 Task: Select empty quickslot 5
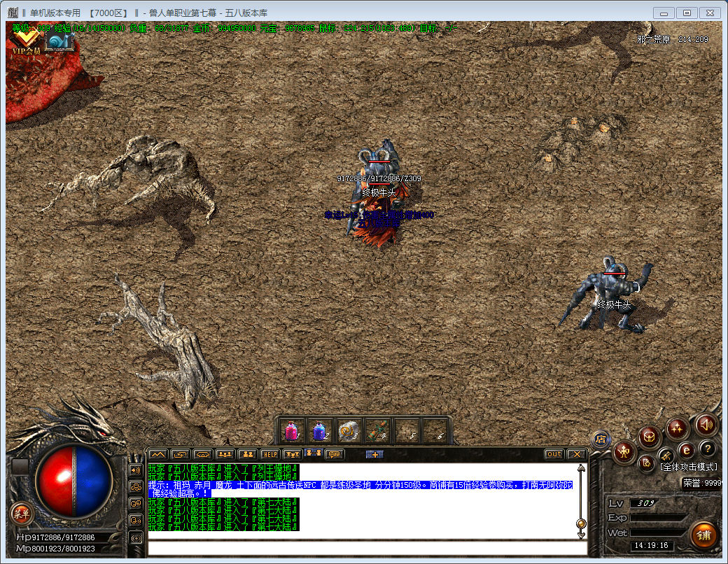click(x=407, y=430)
